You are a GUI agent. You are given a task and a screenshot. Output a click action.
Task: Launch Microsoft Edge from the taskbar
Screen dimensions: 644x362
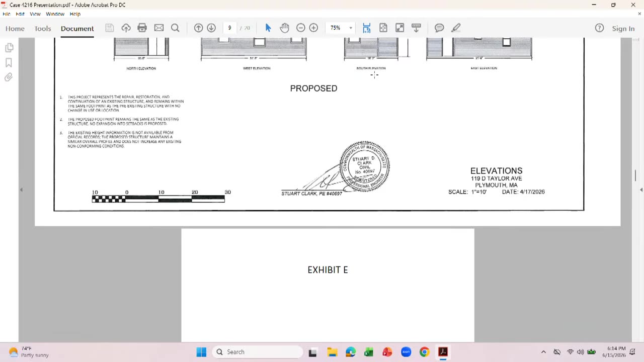point(350,352)
